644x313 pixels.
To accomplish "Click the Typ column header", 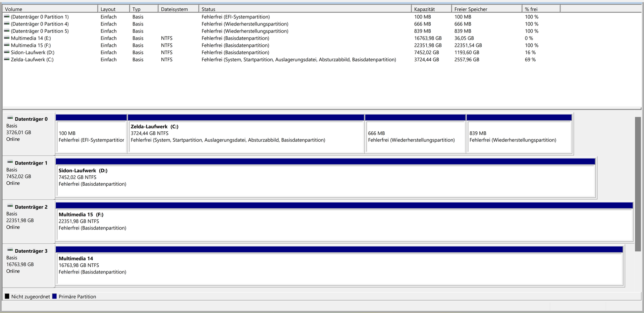I will click(144, 9).
